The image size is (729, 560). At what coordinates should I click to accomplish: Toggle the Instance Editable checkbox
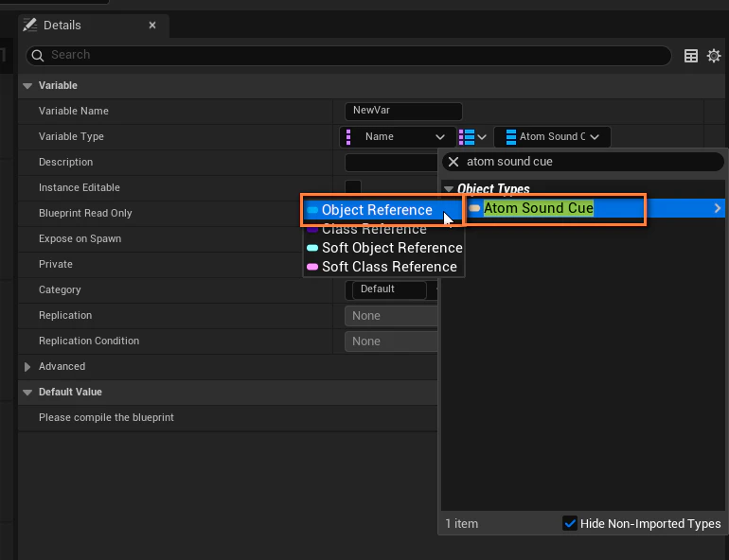click(353, 187)
